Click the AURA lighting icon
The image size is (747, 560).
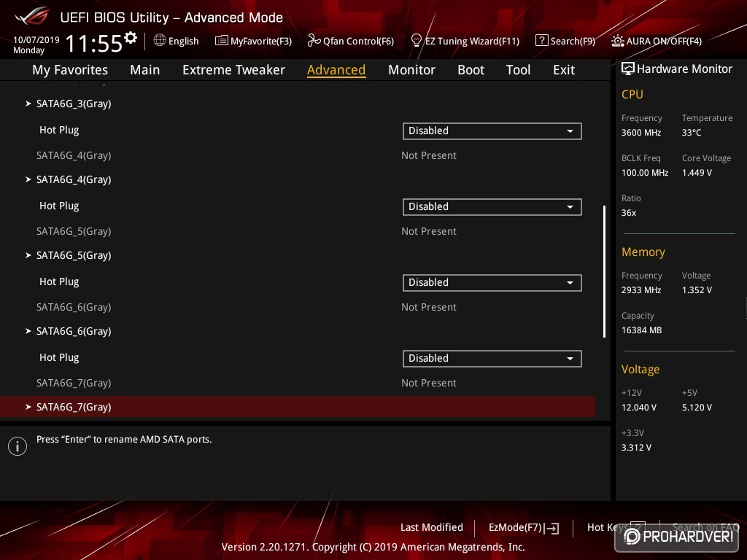tap(617, 41)
